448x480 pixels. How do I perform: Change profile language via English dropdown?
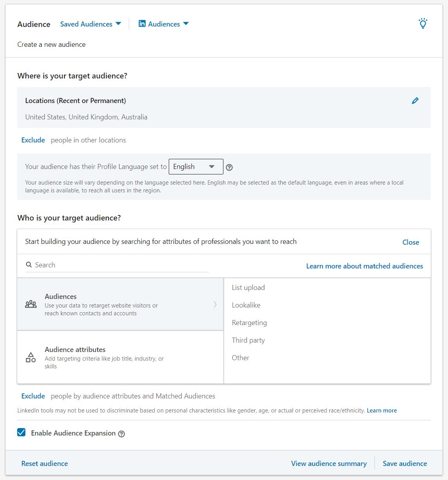(195, 167)
